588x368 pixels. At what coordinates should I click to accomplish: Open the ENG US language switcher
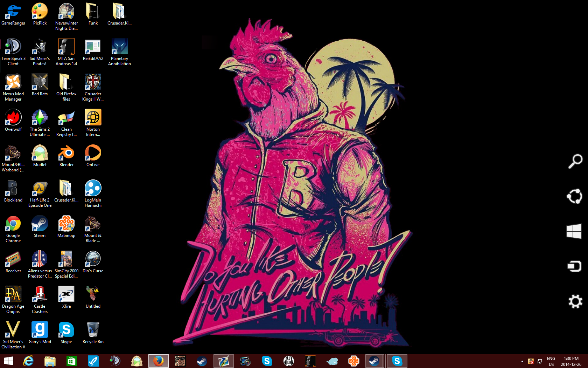551,361
